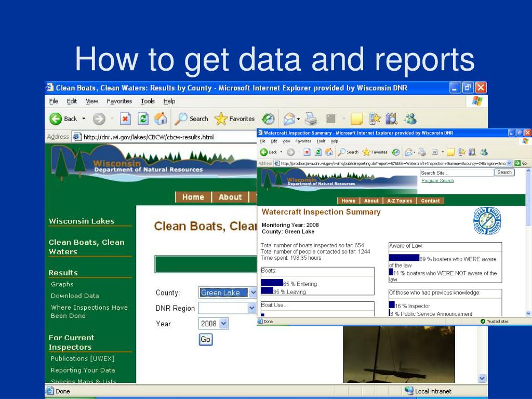Open Publications [UWEX] sidebar link
This screenshot has height=399, width=532.
[83, 358]
